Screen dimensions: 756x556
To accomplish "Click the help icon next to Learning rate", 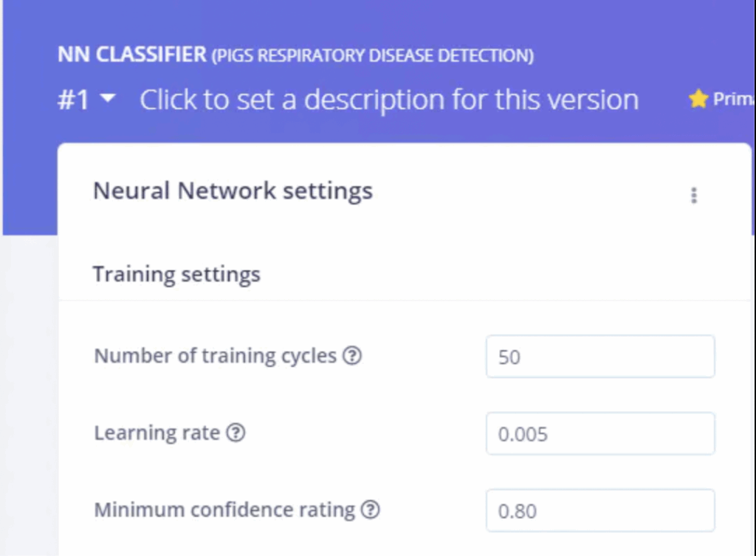I will click(x=236, y=433).
